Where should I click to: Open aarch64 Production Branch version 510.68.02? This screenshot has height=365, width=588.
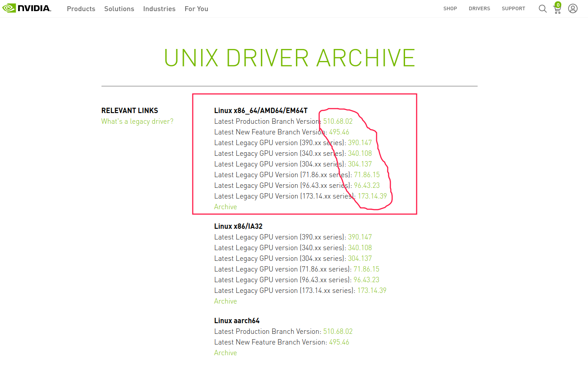[338, 332]
